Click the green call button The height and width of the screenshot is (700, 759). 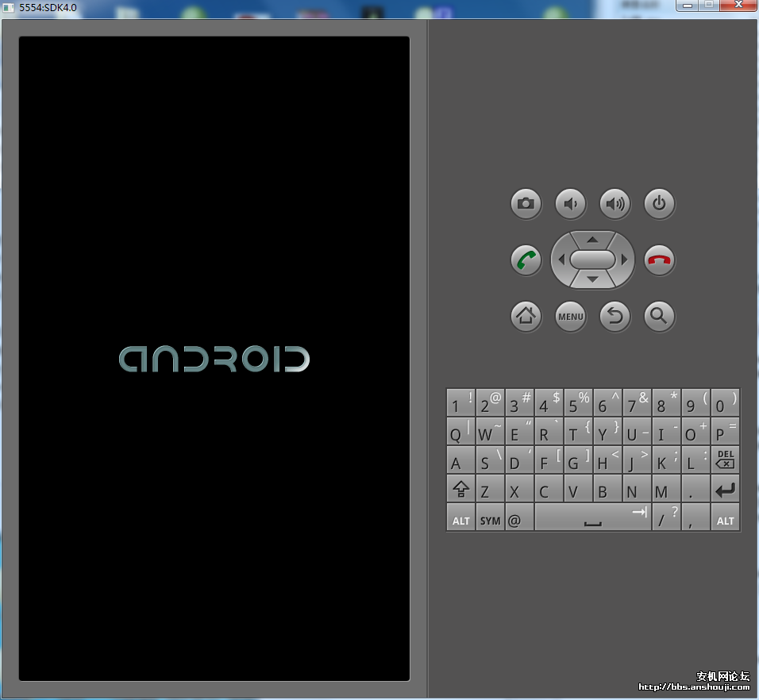click(x=526, y=260)
